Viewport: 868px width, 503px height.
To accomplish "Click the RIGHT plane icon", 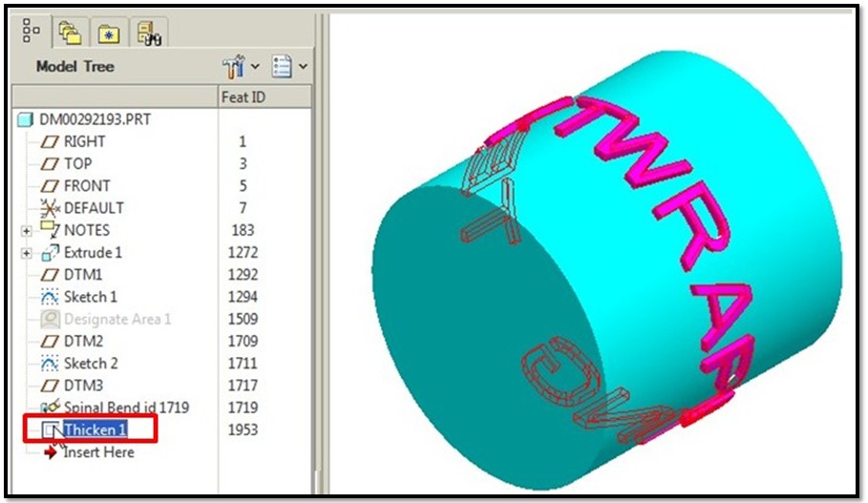I will pos(50,142).
